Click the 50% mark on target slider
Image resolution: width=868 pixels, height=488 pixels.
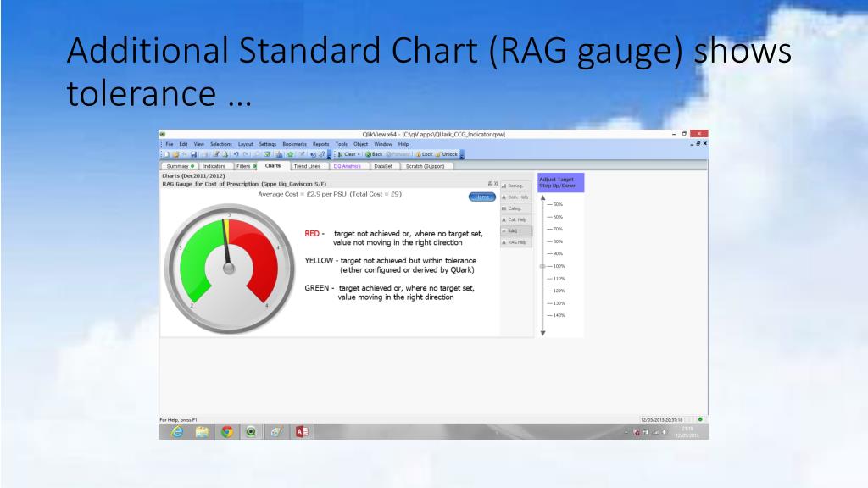coord(555,204)
